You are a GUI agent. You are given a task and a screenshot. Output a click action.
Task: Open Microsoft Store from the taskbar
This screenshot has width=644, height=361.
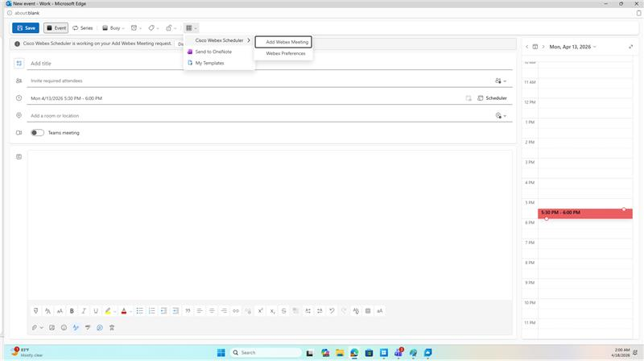[x=369, y=353]
